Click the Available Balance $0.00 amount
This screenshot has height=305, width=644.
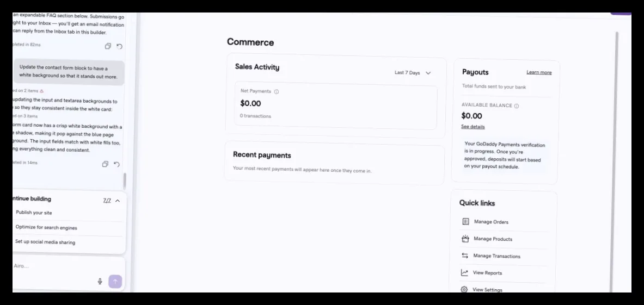pyautogui.click(x=471, y=116)
